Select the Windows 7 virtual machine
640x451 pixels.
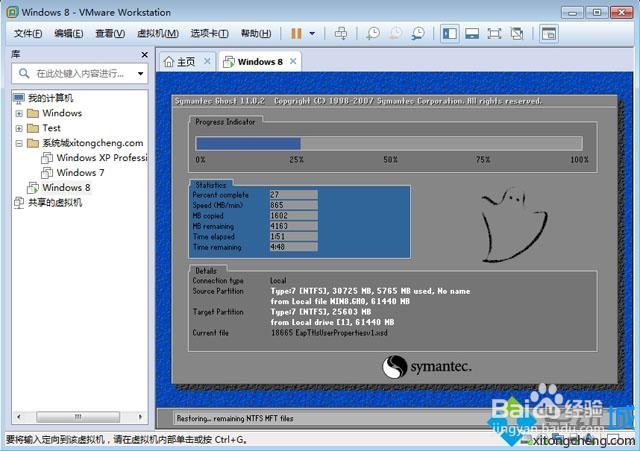(80, 173)
